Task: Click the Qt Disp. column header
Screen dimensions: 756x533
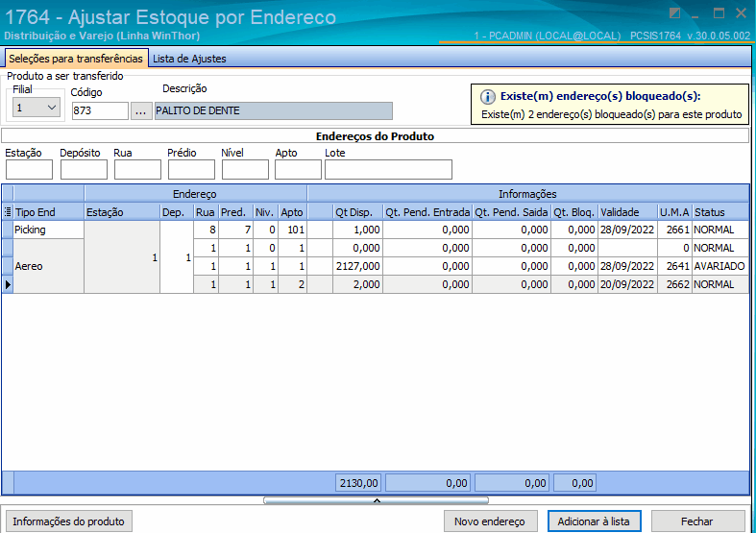Action: [357, 212]
